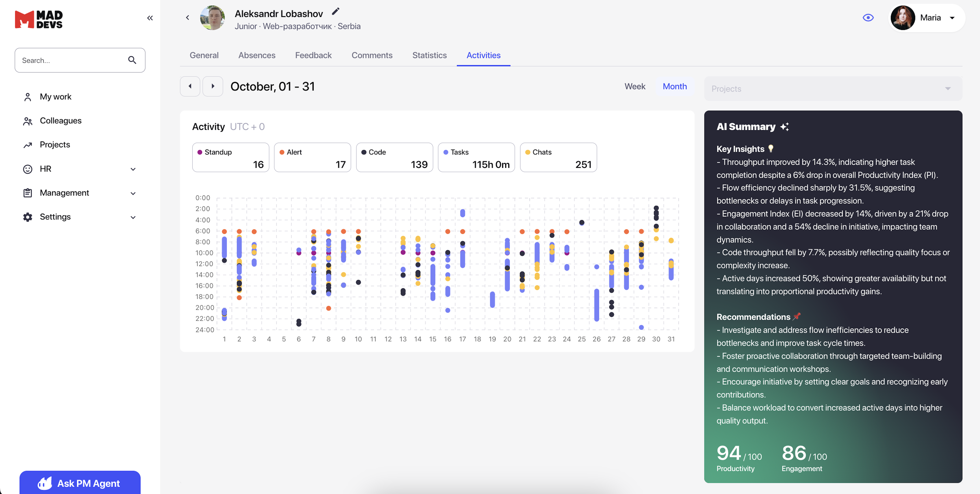The width and height of the screenshot is (980, 494).
Task: Switch to Week view
Action: point(635,86)
